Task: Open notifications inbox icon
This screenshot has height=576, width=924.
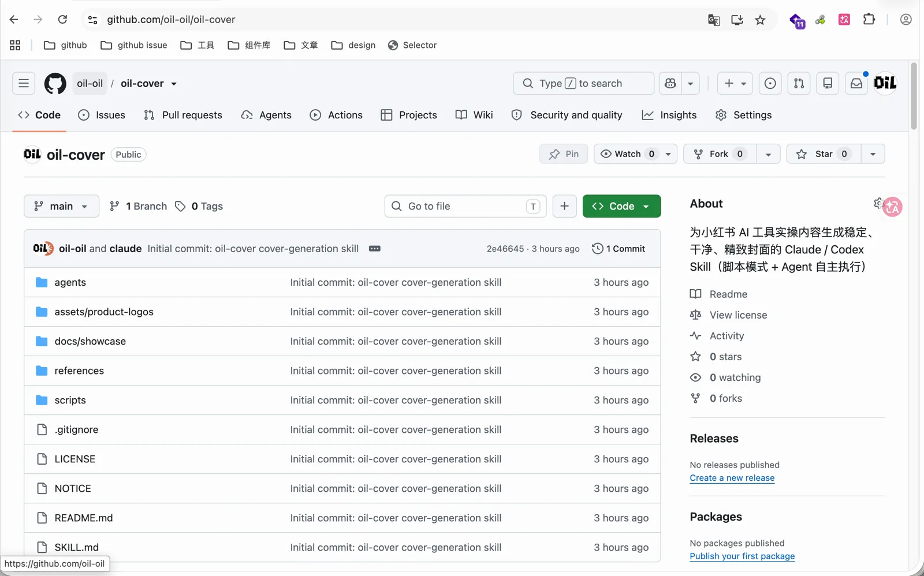Action: point(856,84)
